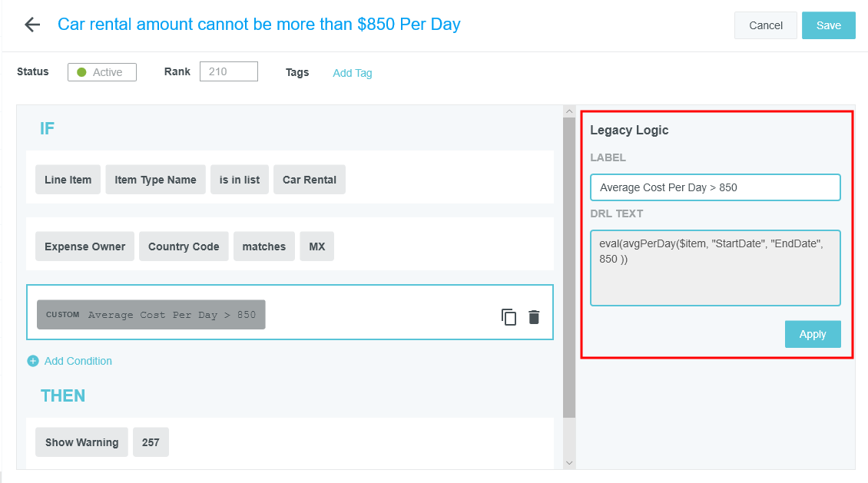Duplicate the custom condition with copy icon
868x483 pixels.
509,317
